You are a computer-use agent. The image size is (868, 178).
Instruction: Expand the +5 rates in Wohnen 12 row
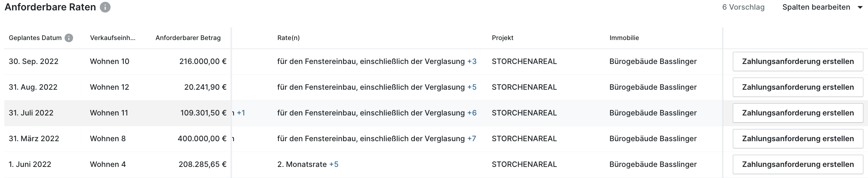tap(472, 87)
